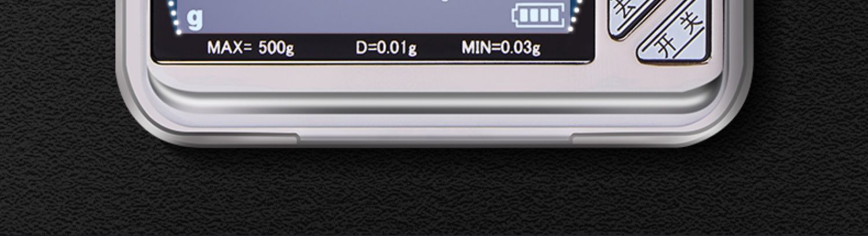
Task: Click the battery level icon on the display
Action: [539, 16]
